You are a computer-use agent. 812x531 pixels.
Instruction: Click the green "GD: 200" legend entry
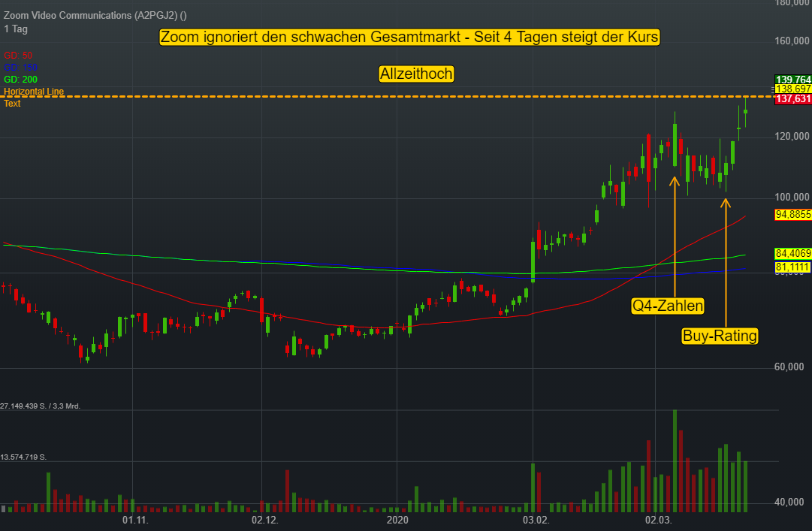click(21, 79)
